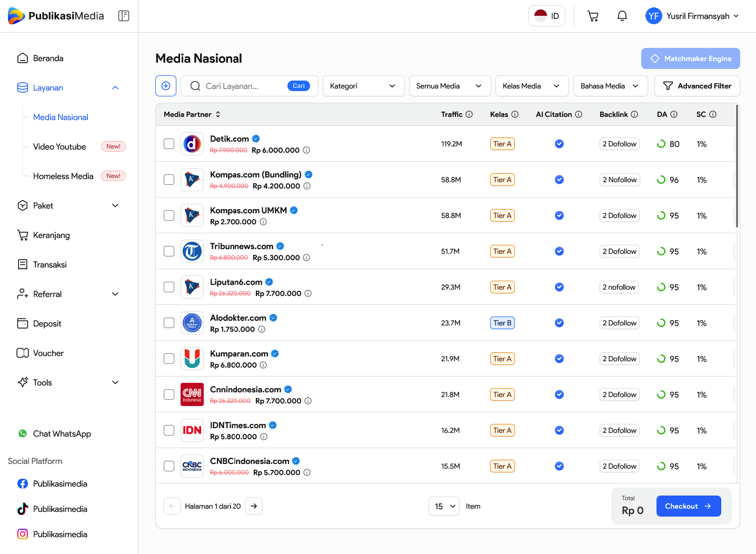Click the CNBCIndonesia.com logo thumbnail
Viewport: 756px width, 554px height.
(x=192, y=466)
